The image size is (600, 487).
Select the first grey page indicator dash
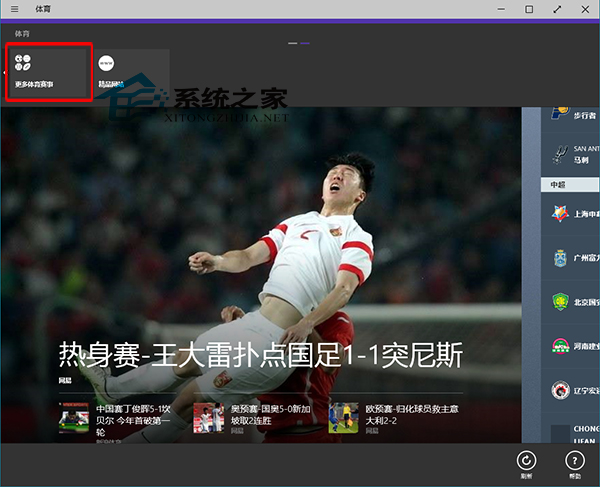pos(293,43)
